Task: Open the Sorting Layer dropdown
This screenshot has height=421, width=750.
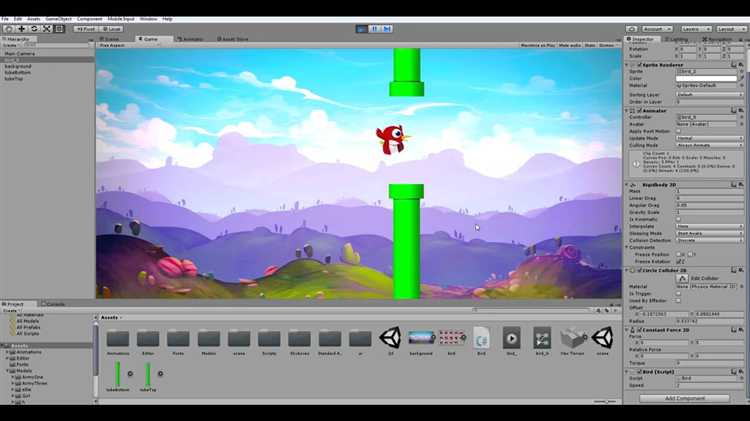Action: (x=710, y=95)
